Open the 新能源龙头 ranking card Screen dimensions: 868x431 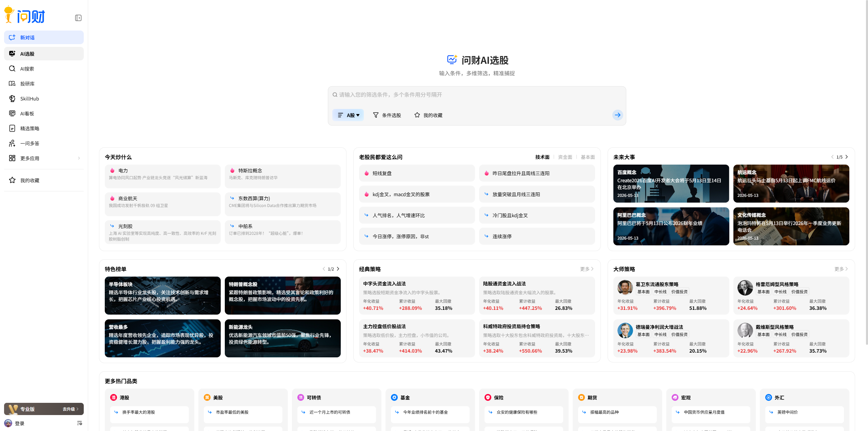[283, 338]
